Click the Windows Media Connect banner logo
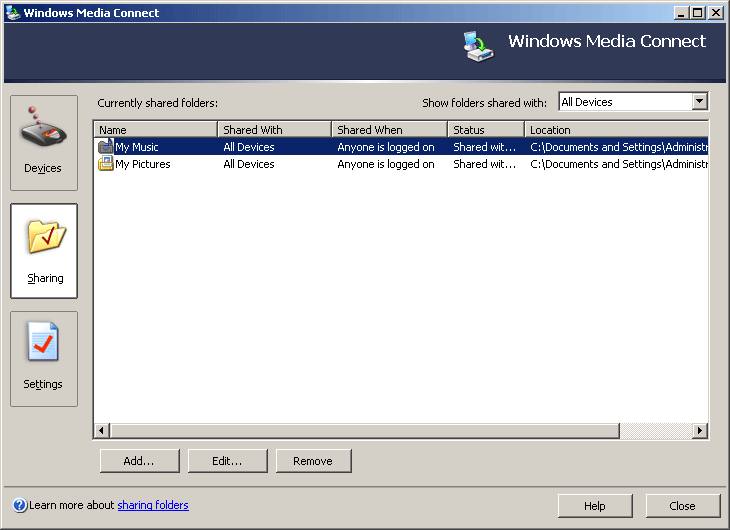The width and height of the screenshot is (730, 530). [478, 47]
